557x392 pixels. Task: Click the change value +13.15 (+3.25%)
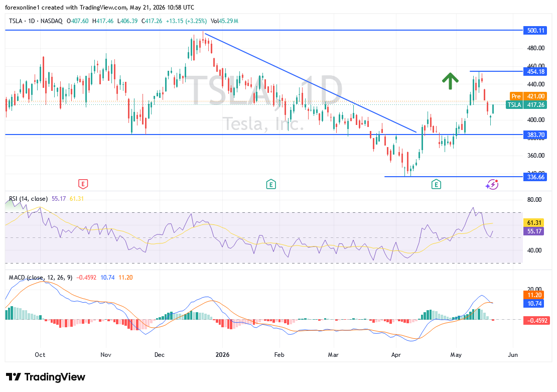[x=186, y=21]
